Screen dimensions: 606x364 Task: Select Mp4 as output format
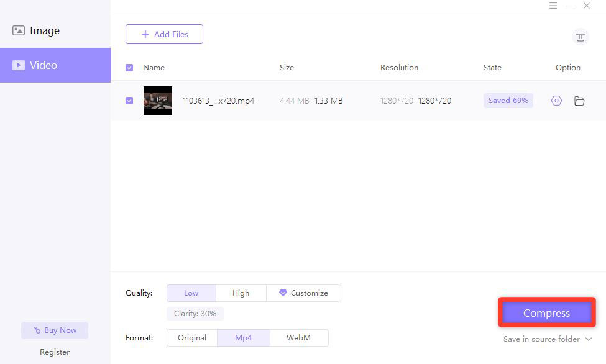click(x=243, y=338)
